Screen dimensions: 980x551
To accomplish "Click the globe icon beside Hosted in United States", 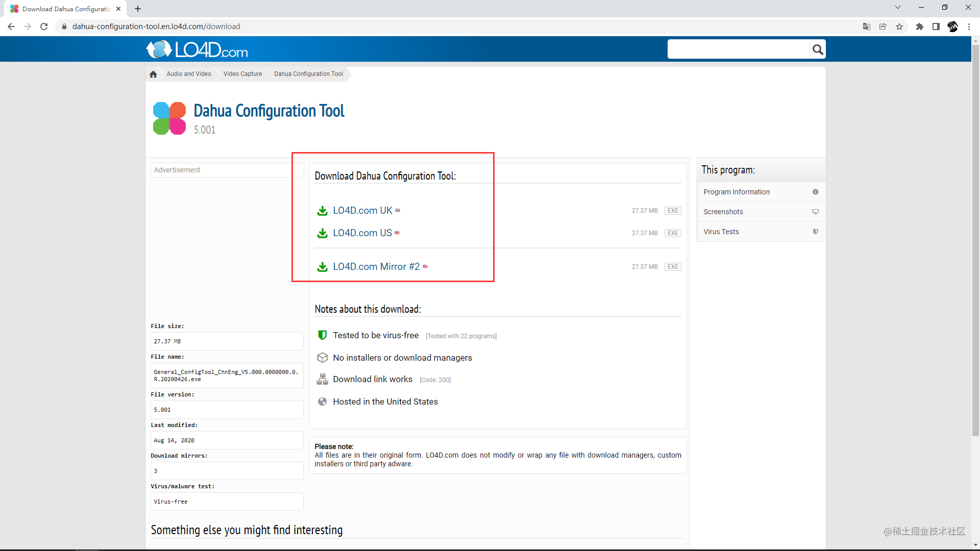I will [323, 402].
